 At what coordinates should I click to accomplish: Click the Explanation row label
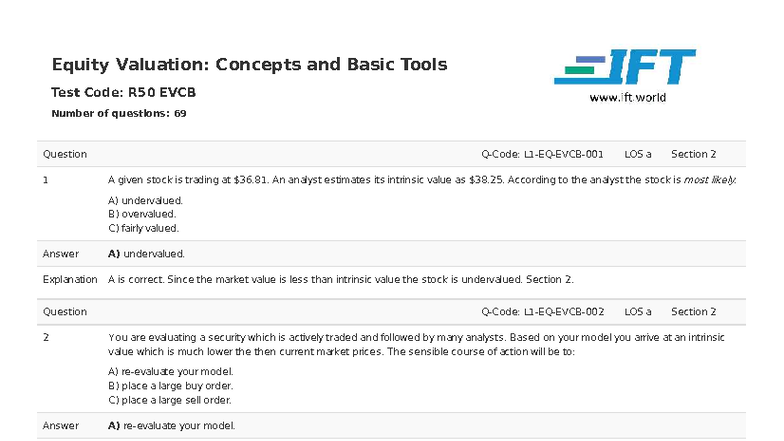click(70, 280)
